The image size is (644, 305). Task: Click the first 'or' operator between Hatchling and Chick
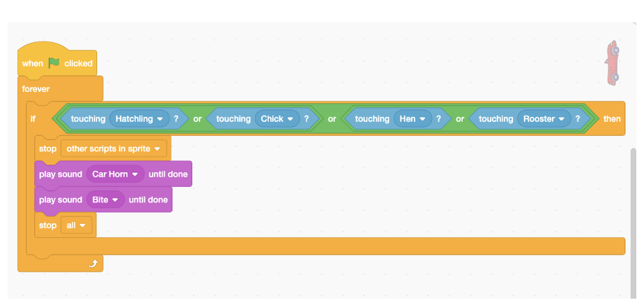click(197, 119)
